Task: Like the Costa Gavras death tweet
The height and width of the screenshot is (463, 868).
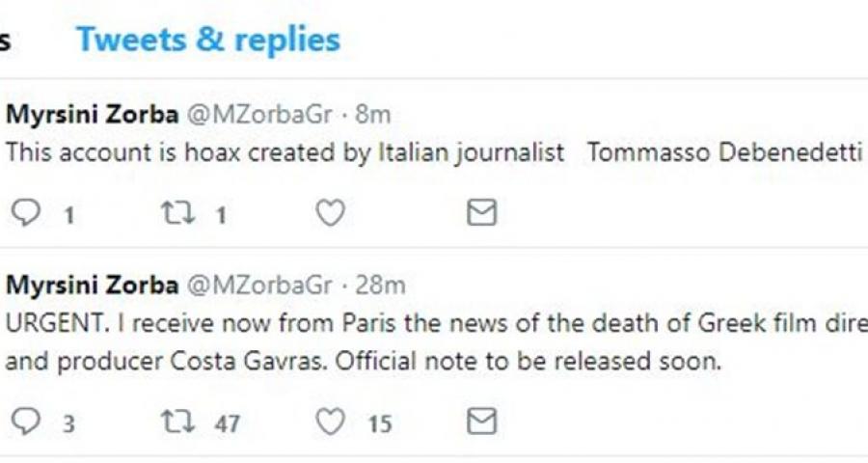Action: [x=330, y=422]
